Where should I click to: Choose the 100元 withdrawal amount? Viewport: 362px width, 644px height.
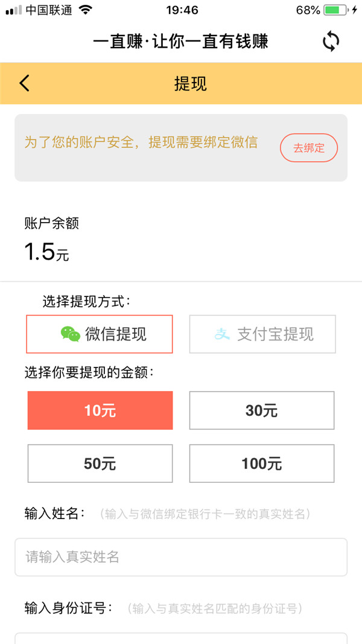click(262, 464)
